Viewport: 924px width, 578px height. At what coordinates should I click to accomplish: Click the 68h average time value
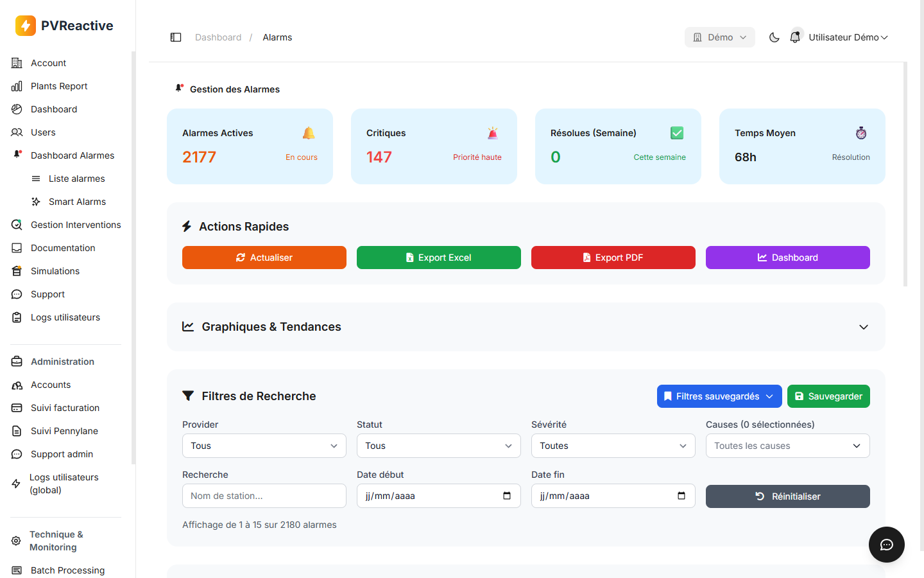pos(746,157)
